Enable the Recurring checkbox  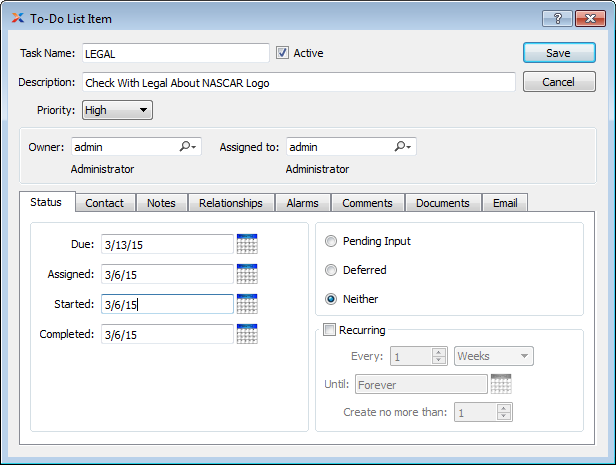pos(329,330)
